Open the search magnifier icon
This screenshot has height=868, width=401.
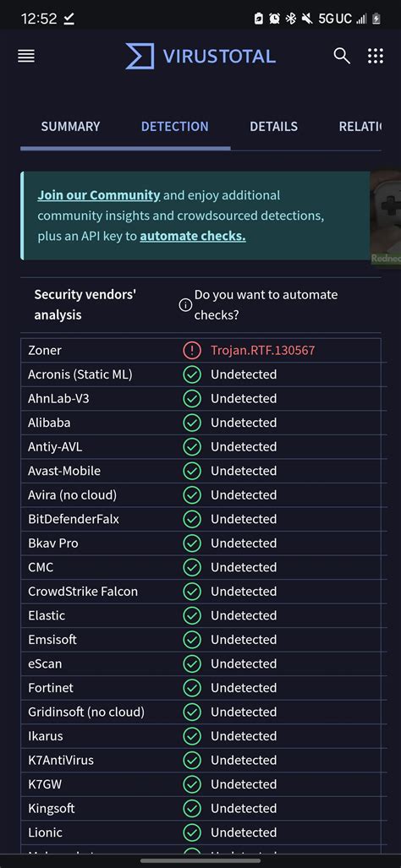coord(342,56)
